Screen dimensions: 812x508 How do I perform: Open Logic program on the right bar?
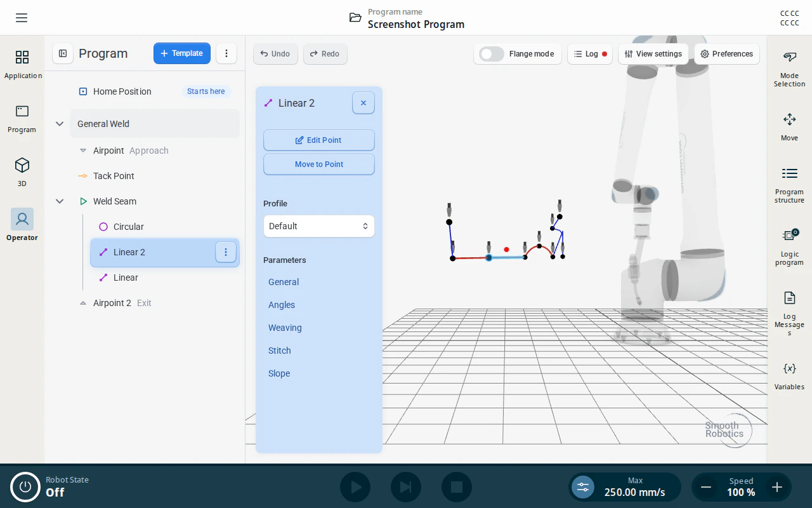click(789, 247)
